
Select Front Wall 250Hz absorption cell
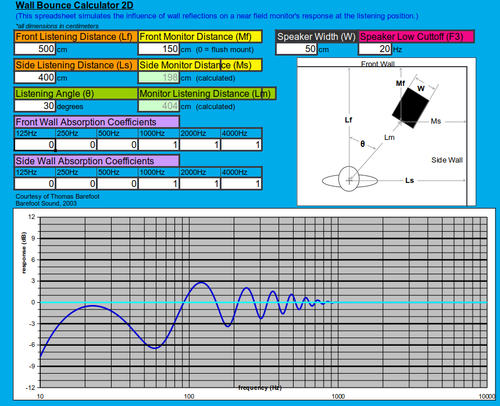tap(76, 145)
